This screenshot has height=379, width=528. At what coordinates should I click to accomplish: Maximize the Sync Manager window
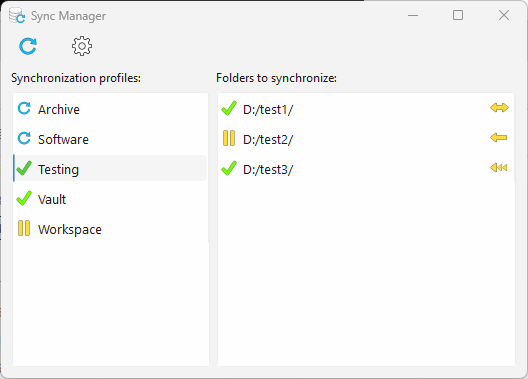coord(458,15)
